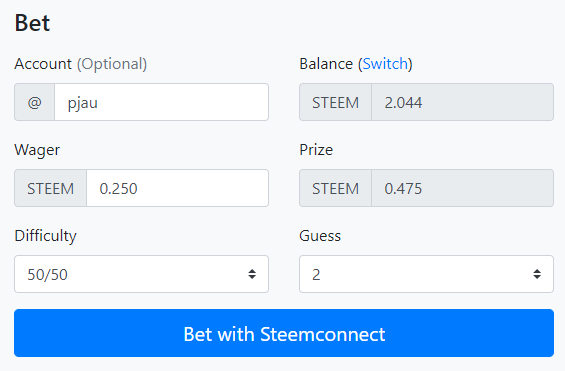Image resolution: width=565 pixels, height=371 pixels.
Task: Click the STEEM prefix beside Wager amount
Action: coord(50,188)
